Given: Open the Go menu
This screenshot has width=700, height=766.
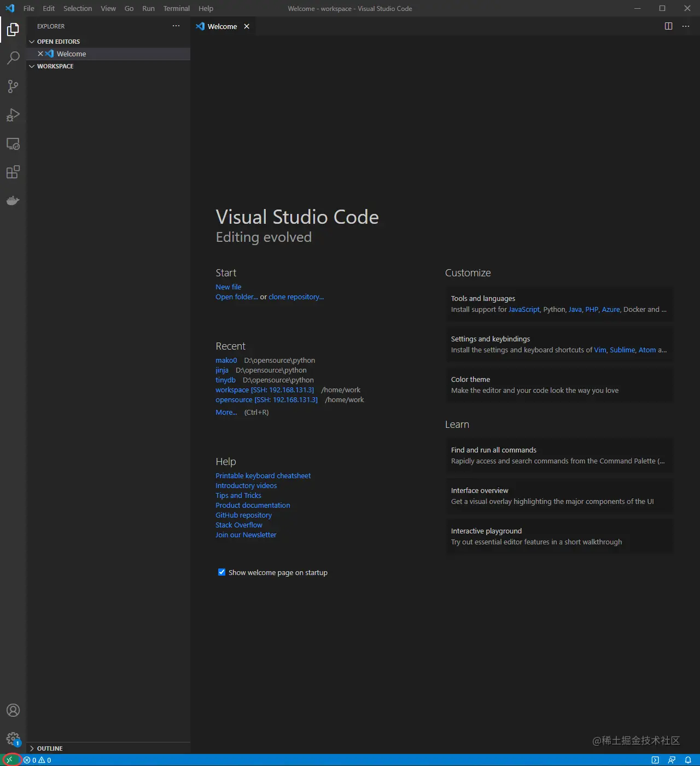Looking at the screenshot, I should (129, 8).
